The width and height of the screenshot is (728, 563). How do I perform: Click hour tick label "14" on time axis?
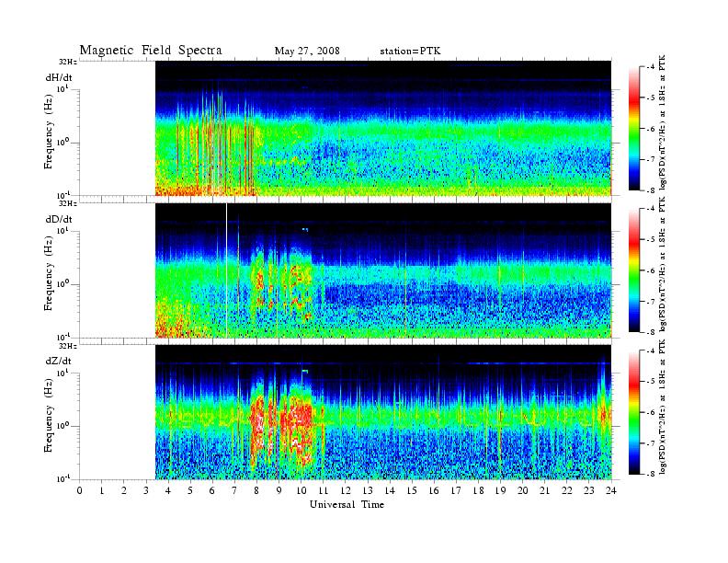390,490
